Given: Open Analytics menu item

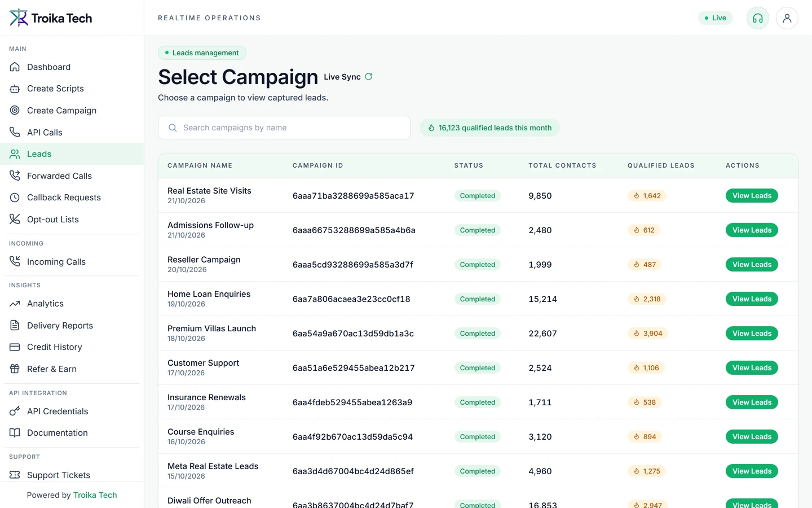Looking at the screenshot, I should pos(72,304).
